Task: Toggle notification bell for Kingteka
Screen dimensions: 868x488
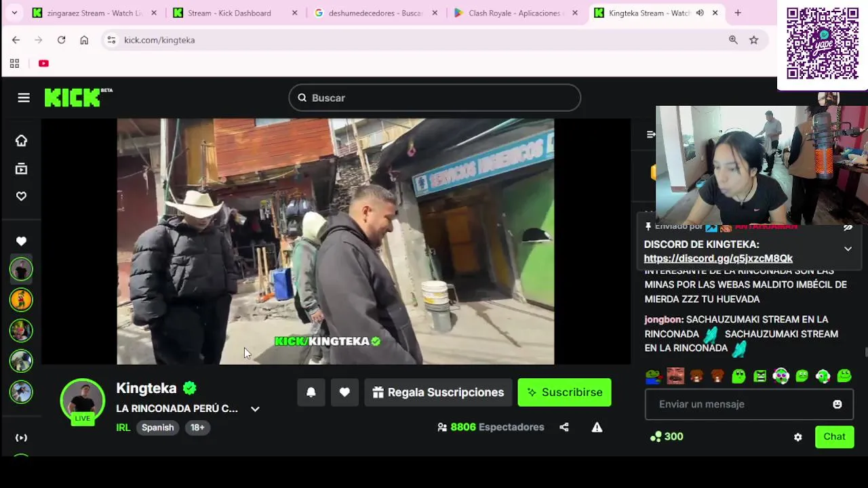Action: click(311, 392)
